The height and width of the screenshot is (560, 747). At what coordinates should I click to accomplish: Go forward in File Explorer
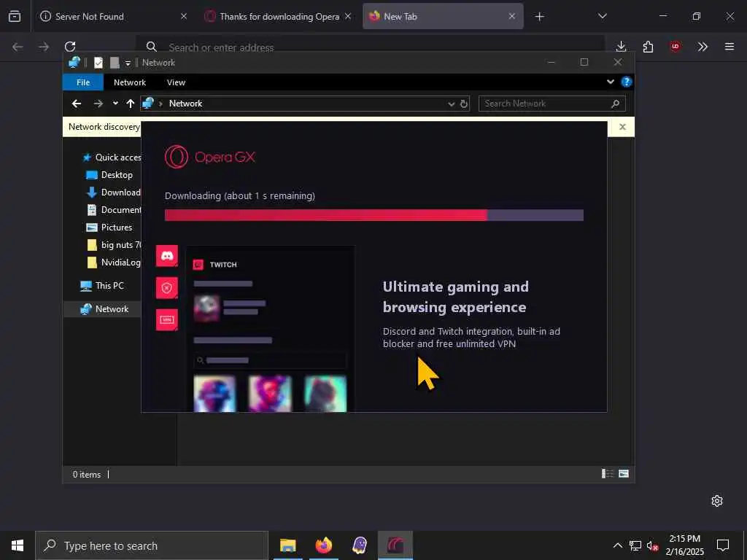(x=98, y=104)
